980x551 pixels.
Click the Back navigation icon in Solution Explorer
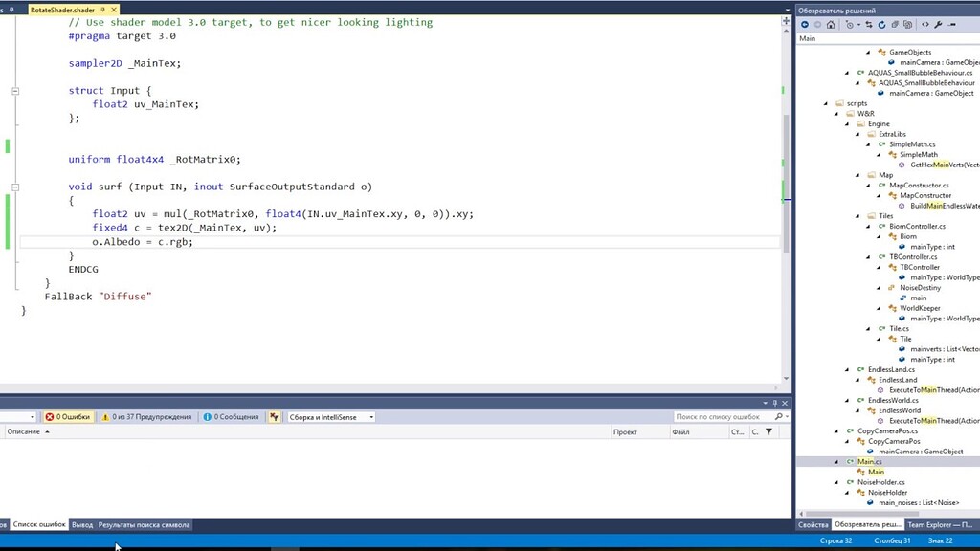pyautogui.click(x=805, y=24)
